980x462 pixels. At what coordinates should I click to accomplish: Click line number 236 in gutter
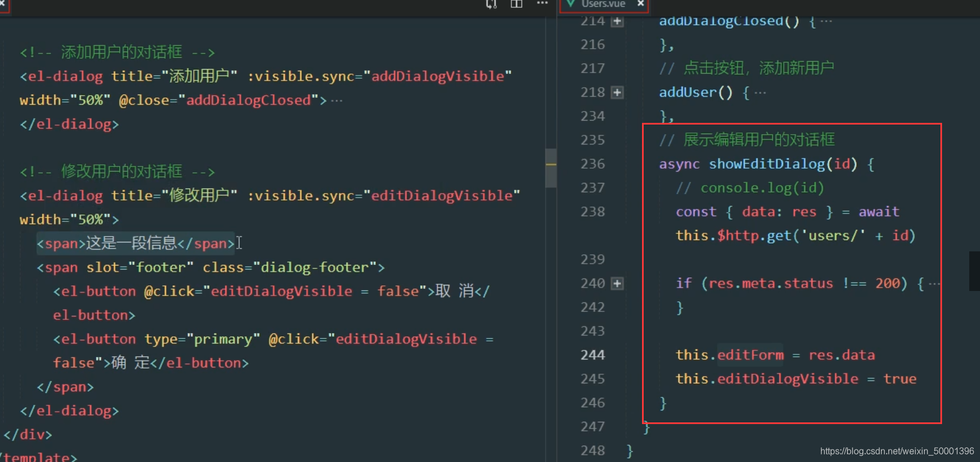[593, 164]
